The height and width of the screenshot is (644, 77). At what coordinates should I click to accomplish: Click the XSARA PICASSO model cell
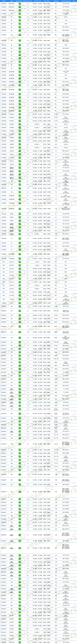[12, 234]
